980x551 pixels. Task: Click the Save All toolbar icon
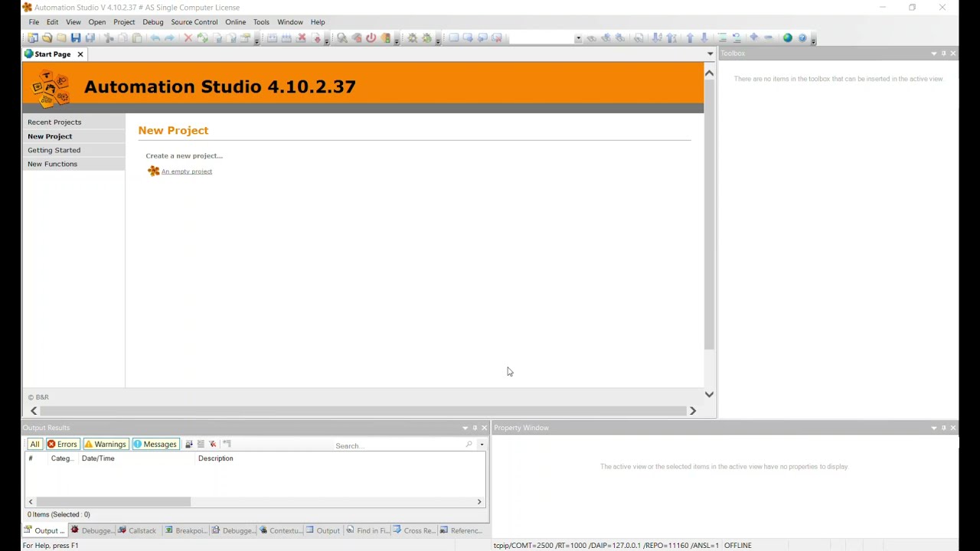click(x=90, y=37)
